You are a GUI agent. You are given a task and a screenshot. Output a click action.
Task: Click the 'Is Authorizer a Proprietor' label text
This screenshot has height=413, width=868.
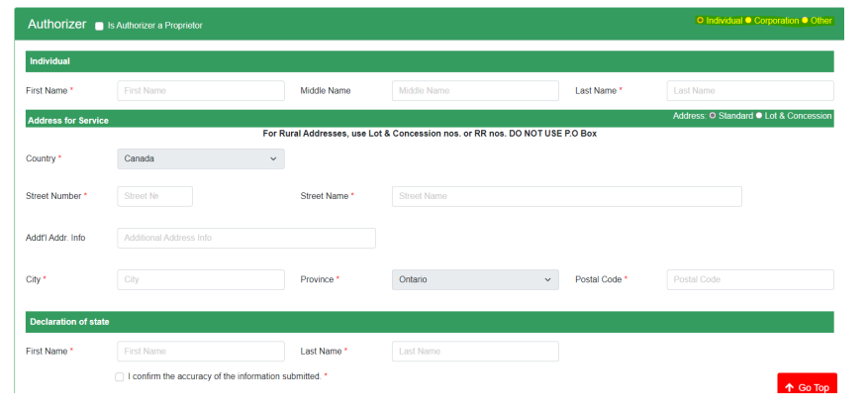pyautogui.click(x=155, y=26)
